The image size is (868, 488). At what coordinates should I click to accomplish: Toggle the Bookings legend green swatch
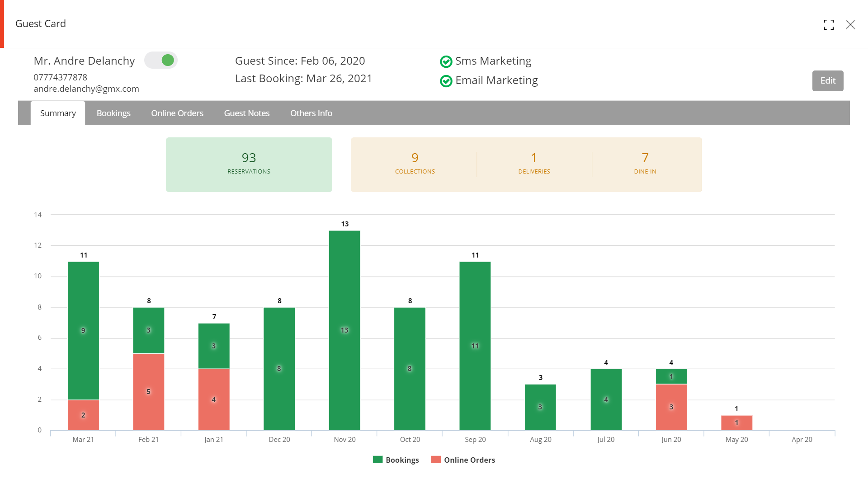(377, 460)
